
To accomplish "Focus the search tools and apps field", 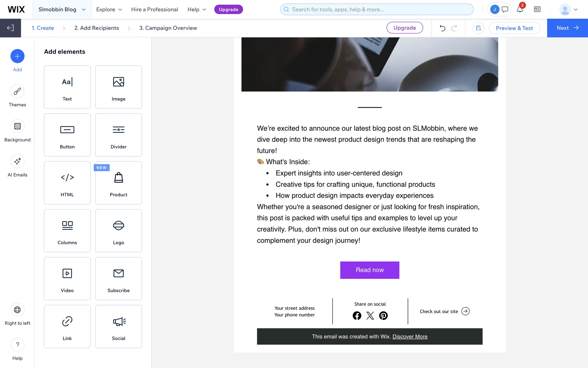I will click(x=377, y=10).
